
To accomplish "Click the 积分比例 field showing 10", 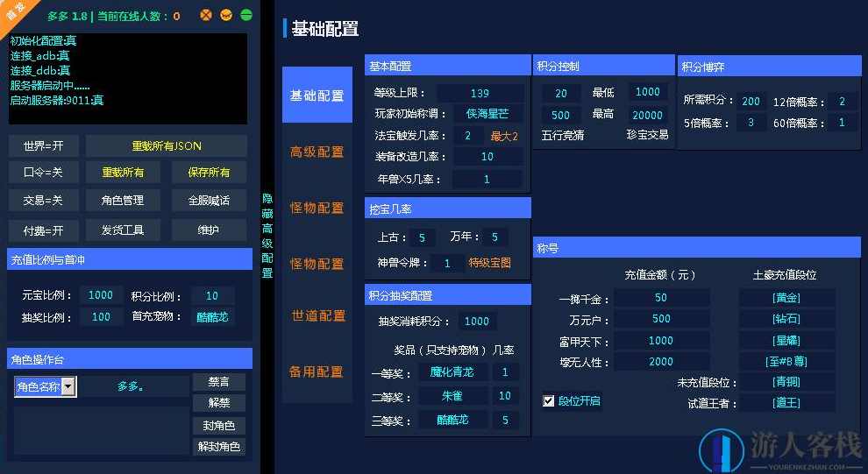I will pyautogui.click(x=212, y=296).
